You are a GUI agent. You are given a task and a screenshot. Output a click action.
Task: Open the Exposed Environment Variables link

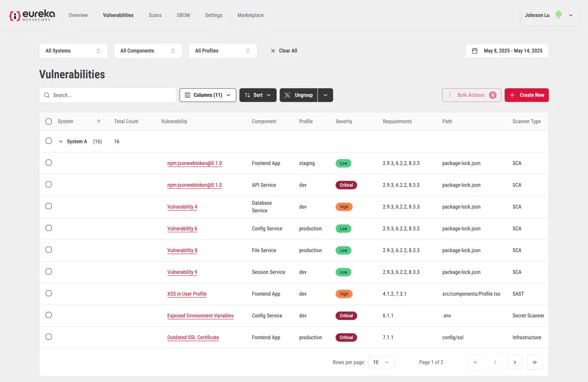[x=200, y=316]
